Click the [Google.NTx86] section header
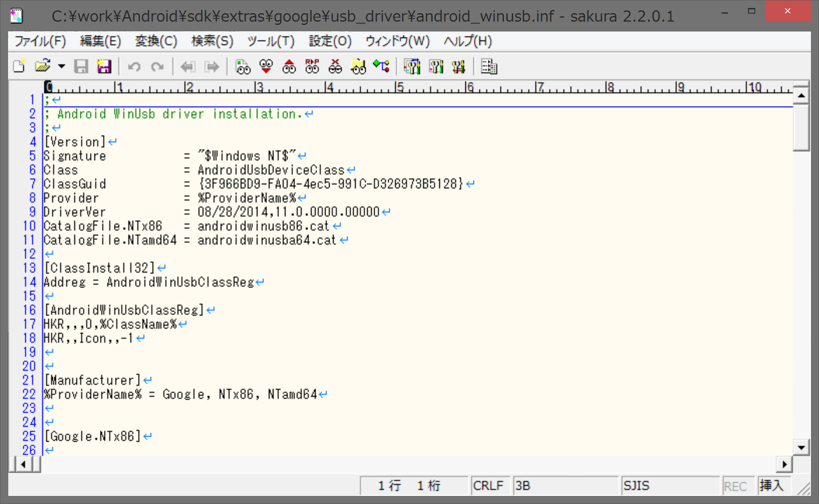 click(93, 436)
